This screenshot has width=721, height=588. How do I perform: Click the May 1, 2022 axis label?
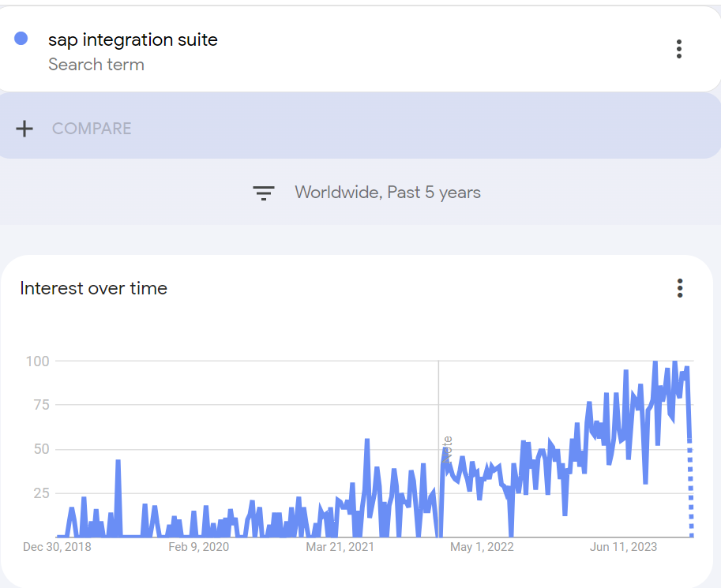tap(482, 547)
